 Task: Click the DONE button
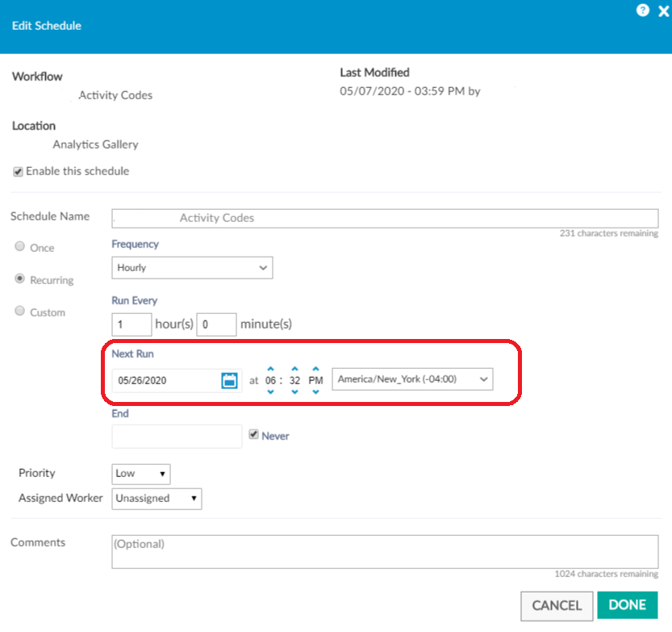pyautogui.click(x=628, y=606)
